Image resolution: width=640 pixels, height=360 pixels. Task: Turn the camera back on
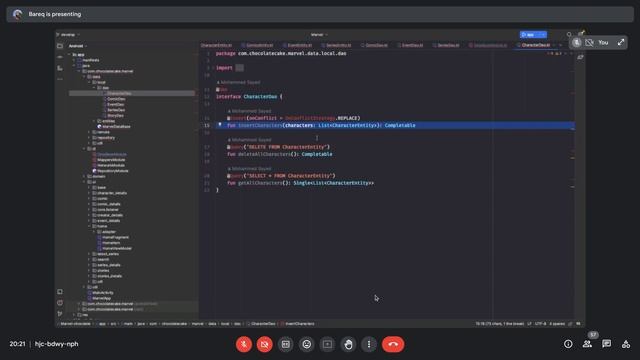coord(264,344)
